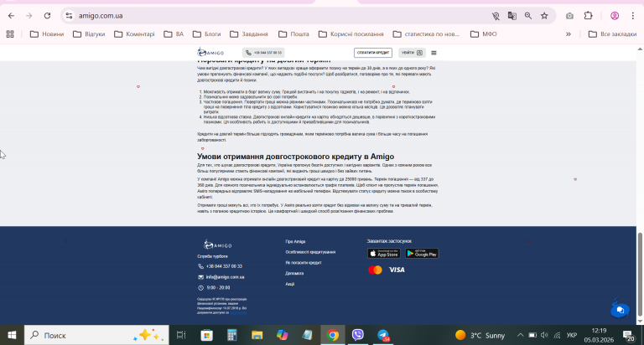Screen dimensions: 644x345
Task: Open the translate page icon
Action: click(x=512, y=16)
